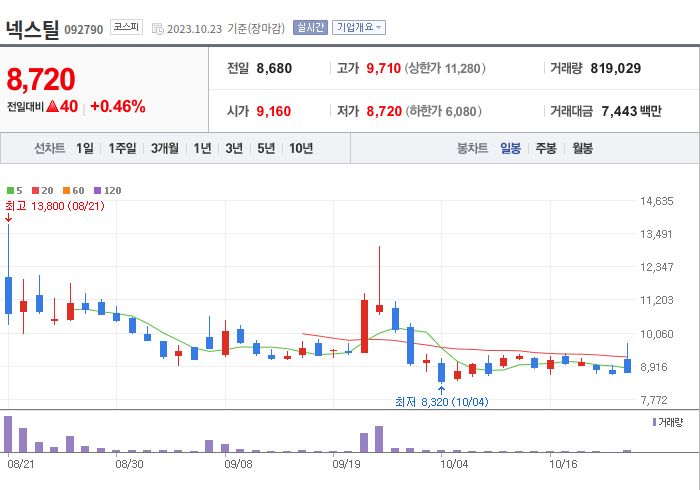Click the 14,635 price axis label
Viewport: 700px width, 490px height.
coord(656,201)
